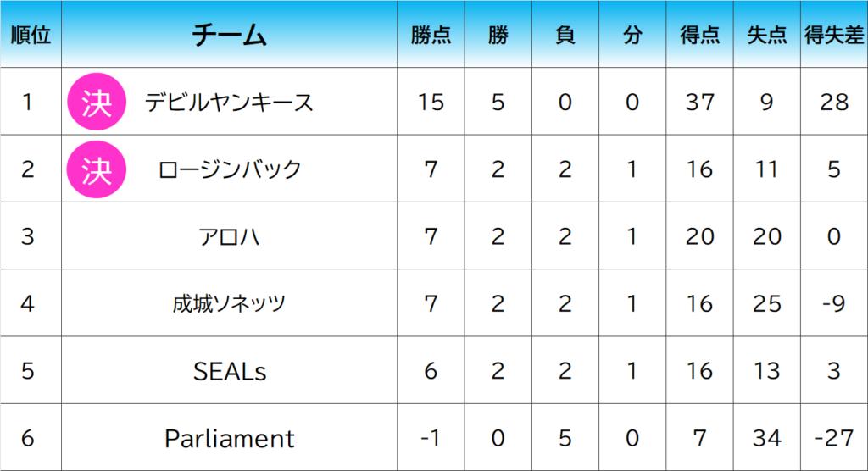Click デビルヤンキース's 15 points cell
This screenshot has width=868, height=471.
click(x=431, y=103)
